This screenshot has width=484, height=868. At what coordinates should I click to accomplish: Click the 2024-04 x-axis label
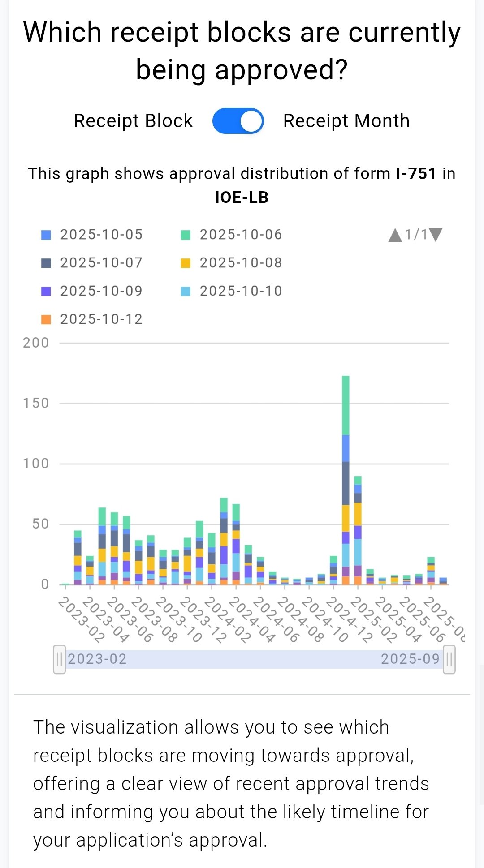coord(251,620)
